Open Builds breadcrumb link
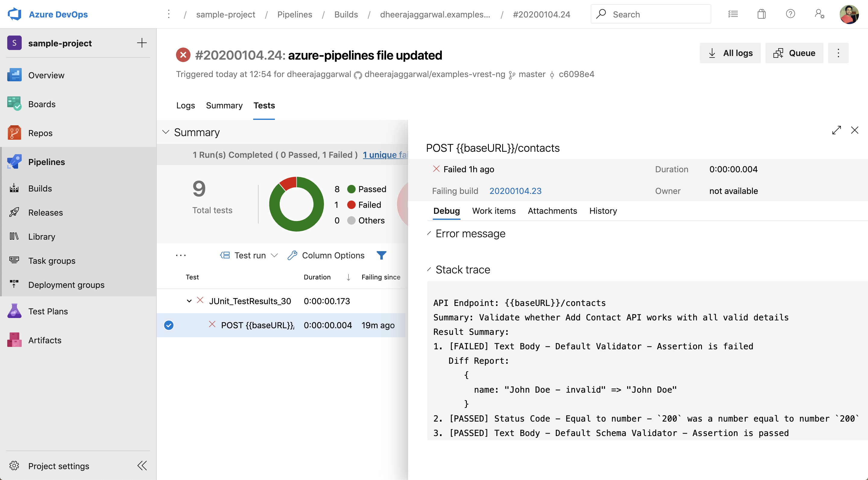 point(346,14)
